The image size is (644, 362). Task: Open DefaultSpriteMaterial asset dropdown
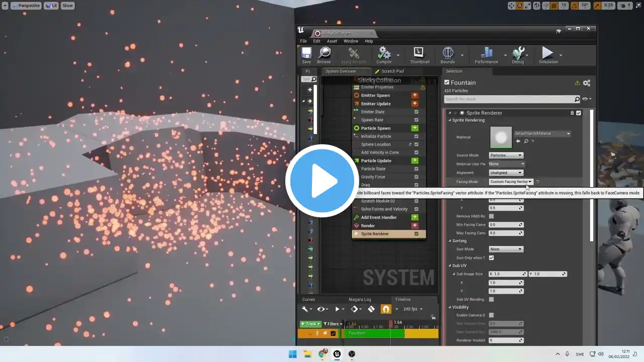(542, 134)
